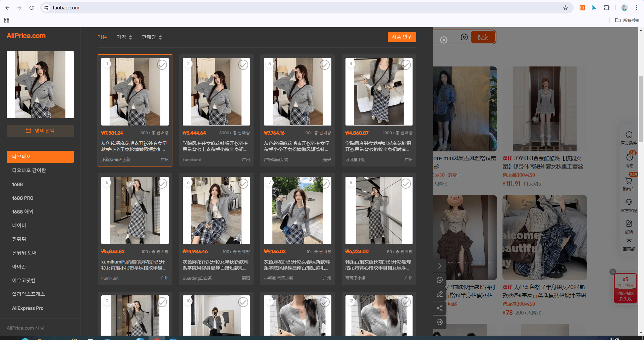
Task: Clear the search box with the X icon
Action: coord(444,40)
